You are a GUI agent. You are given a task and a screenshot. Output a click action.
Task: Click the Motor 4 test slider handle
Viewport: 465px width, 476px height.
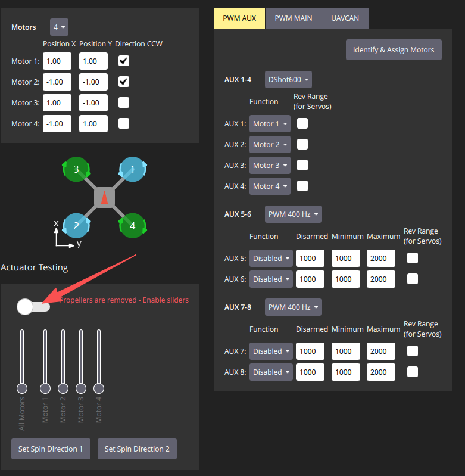99,388
